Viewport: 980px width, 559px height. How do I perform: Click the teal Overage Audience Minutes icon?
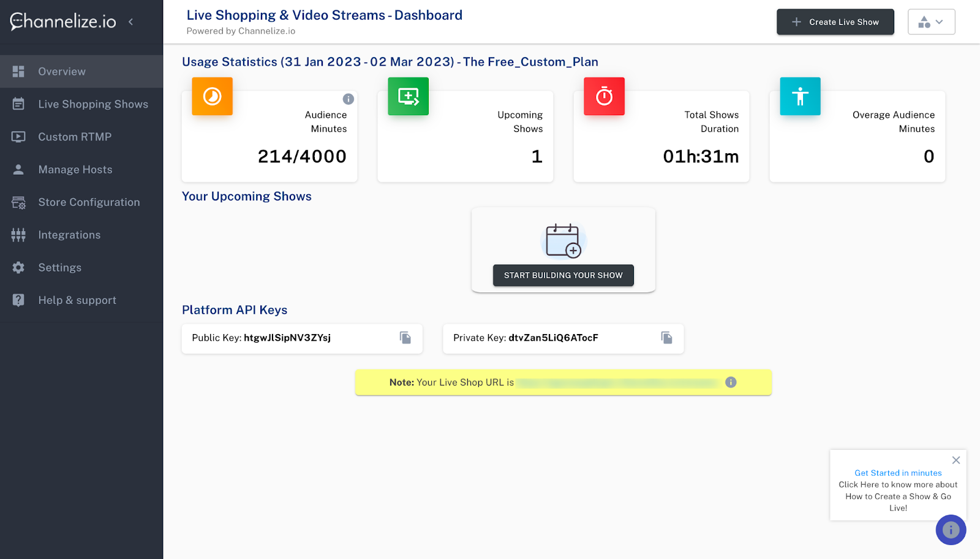[801, 96]
